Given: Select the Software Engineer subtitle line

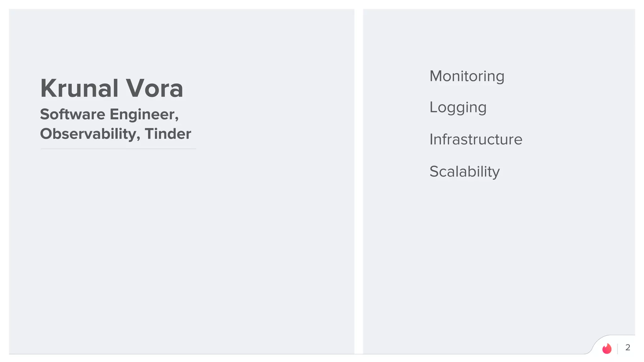Looking at the screenshot, I should [x=109, y=114].
